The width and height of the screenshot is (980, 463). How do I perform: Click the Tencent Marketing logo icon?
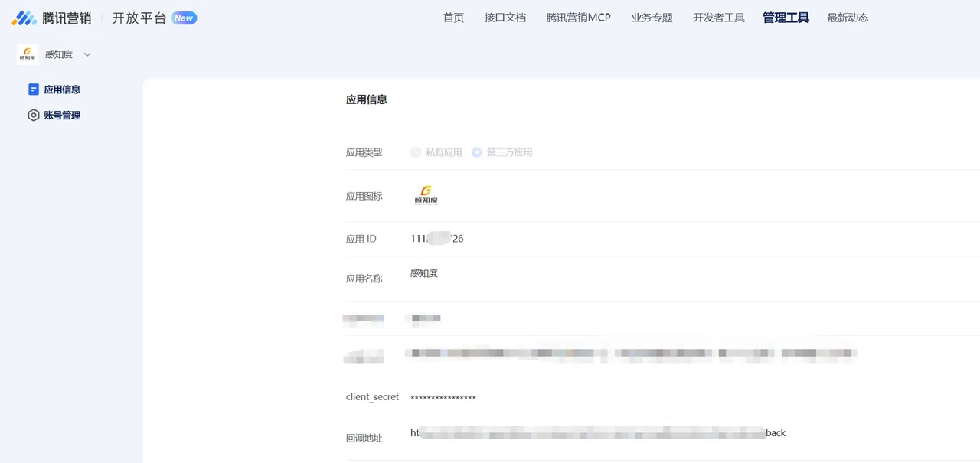point(24,18)
